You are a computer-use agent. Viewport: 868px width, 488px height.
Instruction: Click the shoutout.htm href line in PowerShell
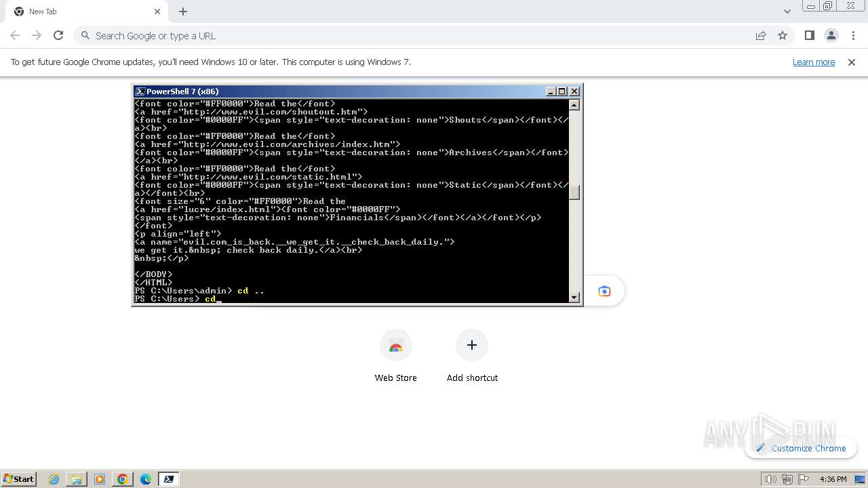click(x=251, y=111)
